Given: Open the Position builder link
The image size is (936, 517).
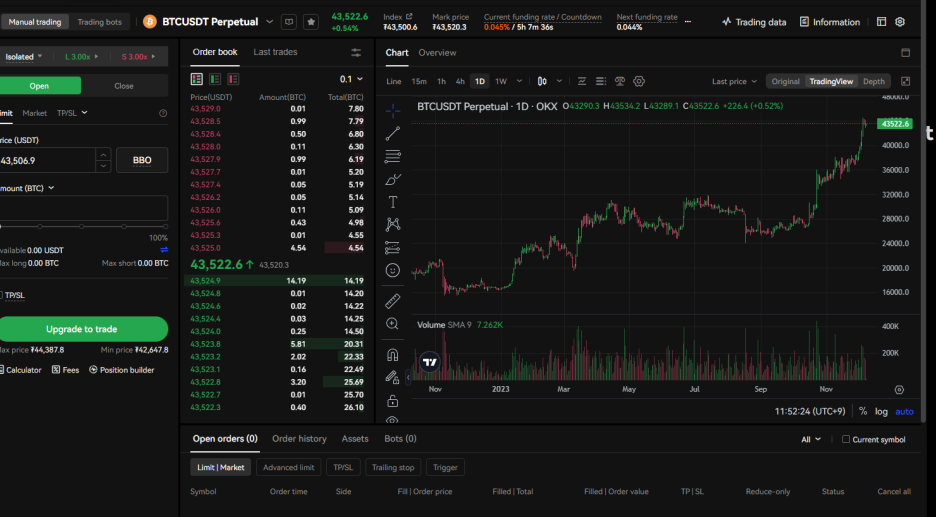Looking at the screenshot, I should click(x=122, y=370).
